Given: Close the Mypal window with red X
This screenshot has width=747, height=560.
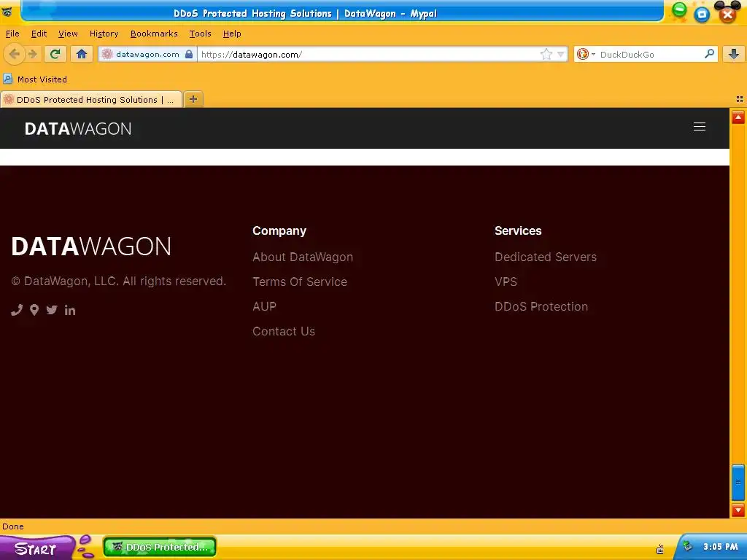Looking at the screenshot, I should [727, 15].
